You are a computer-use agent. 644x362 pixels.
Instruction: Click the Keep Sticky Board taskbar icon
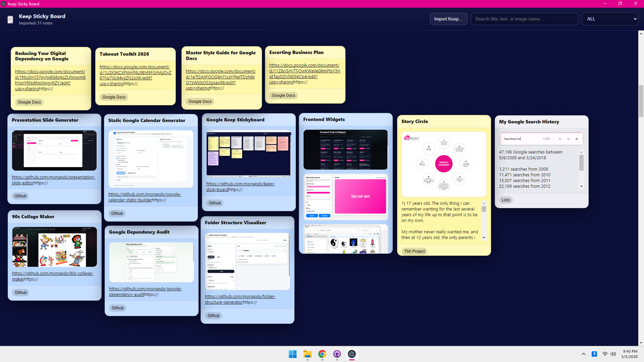(352, 354)
